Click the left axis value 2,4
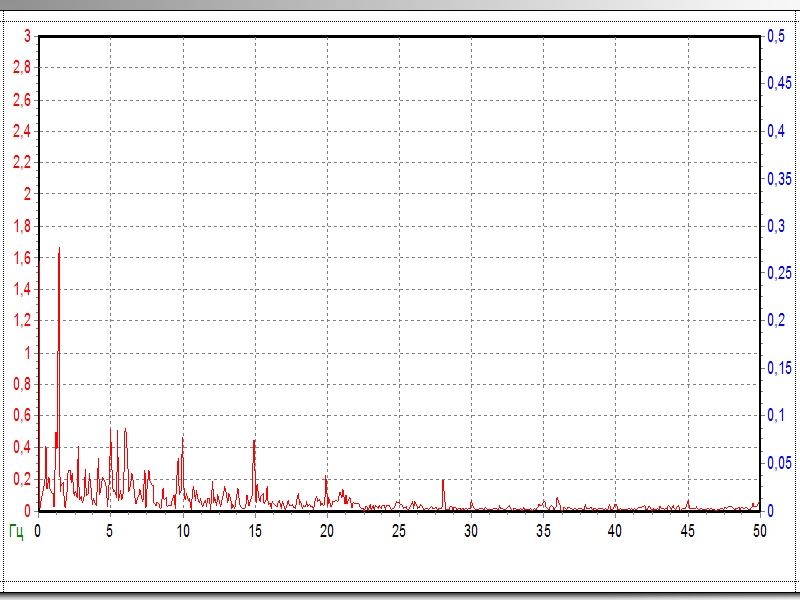800x600 pixels. [x=22, y=132]
